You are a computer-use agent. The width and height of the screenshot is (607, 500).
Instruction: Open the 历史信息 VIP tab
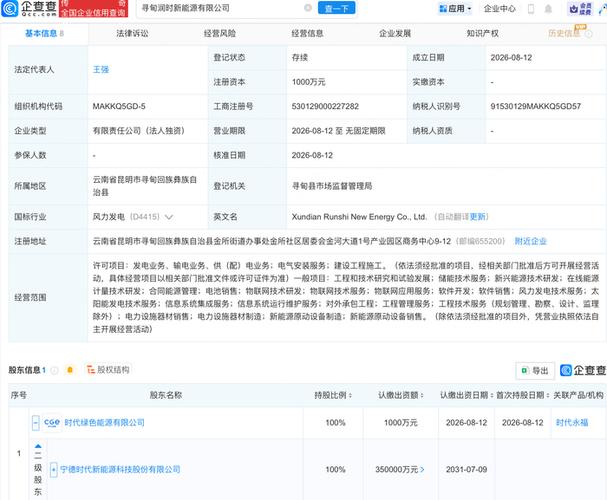point(564,34)
